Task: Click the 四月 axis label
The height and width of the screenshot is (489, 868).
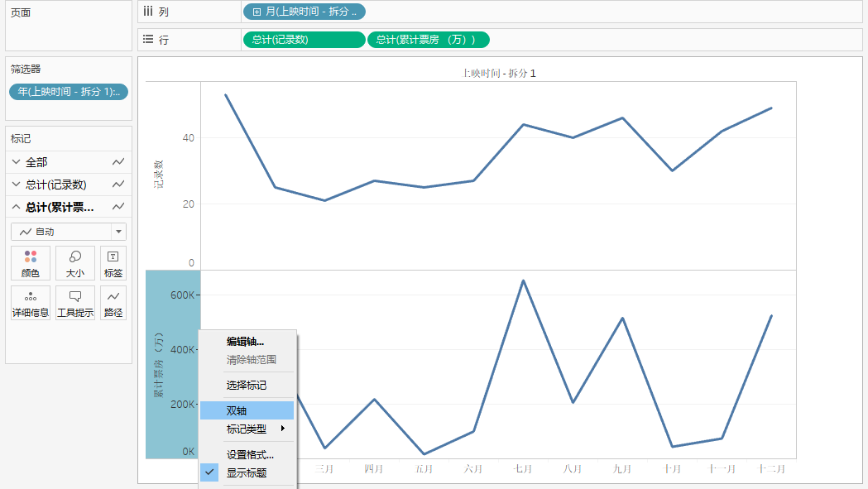Action: [374, 469]
